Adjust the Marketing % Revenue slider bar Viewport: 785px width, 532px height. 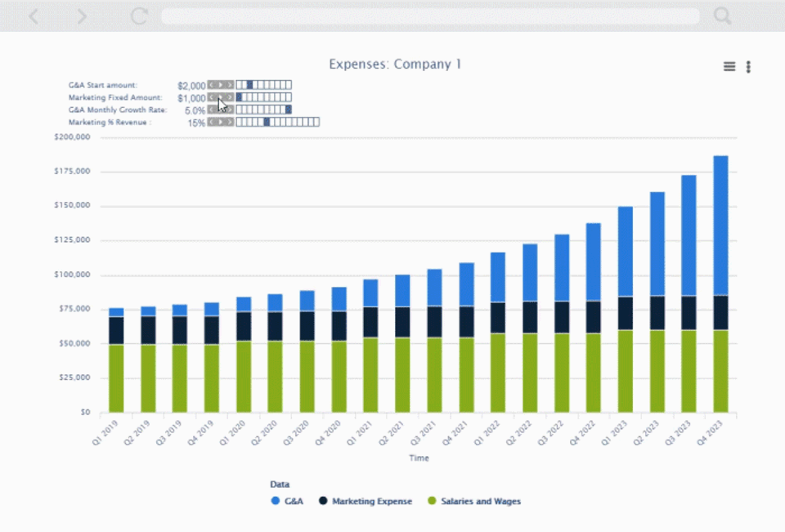(276, 122)
